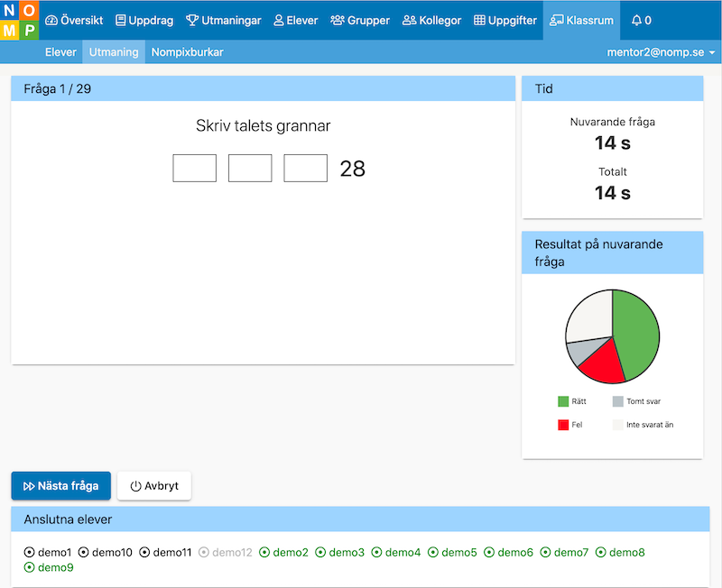Viewport: 722px width, 588px height.
Task: Switch to the Nompixburkar tab
Action: coord(187,52)
